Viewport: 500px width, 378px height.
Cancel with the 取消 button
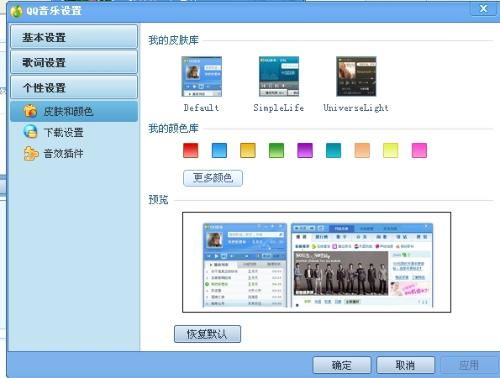(x=405, y=365)
